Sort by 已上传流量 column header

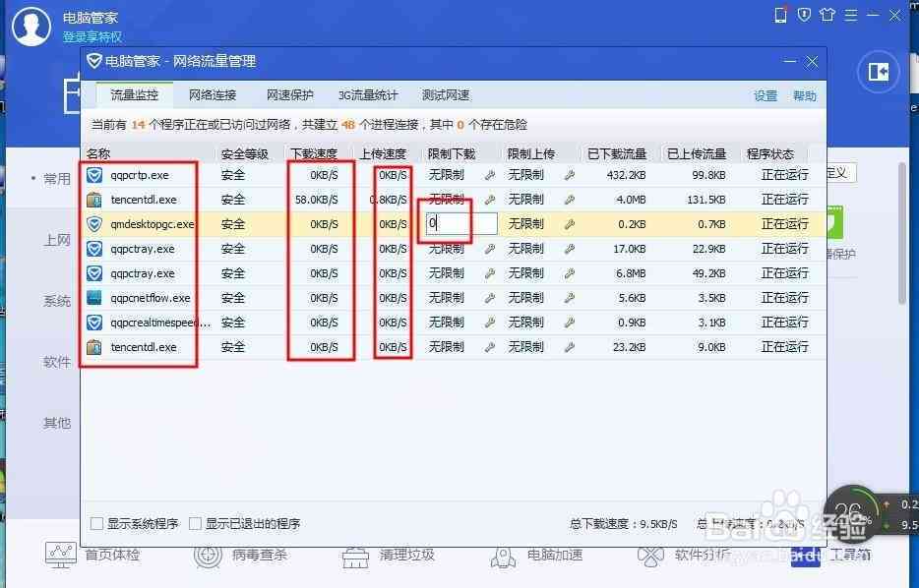[x=697, y=154]
